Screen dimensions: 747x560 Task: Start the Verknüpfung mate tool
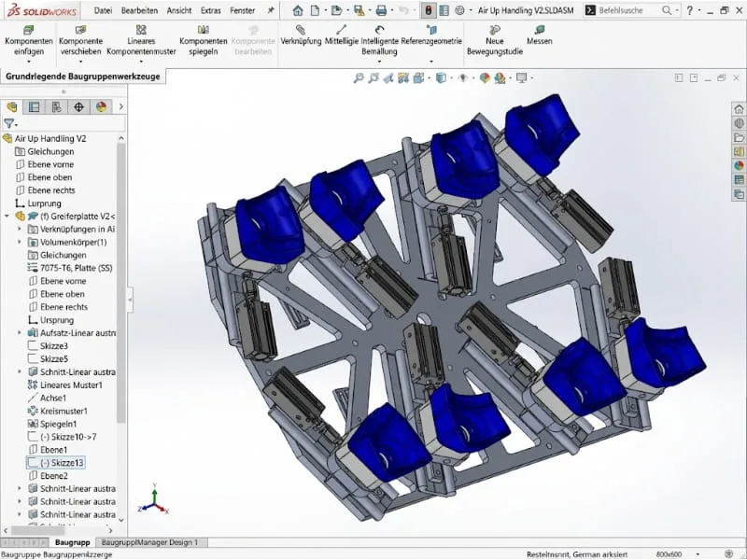[x=301, y=35]
